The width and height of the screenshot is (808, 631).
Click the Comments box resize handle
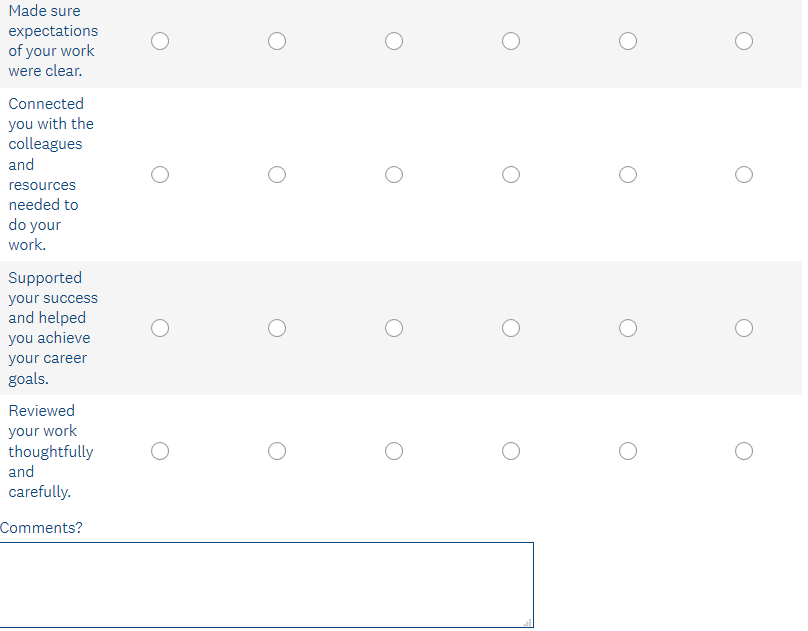click(x=527, y=622)
